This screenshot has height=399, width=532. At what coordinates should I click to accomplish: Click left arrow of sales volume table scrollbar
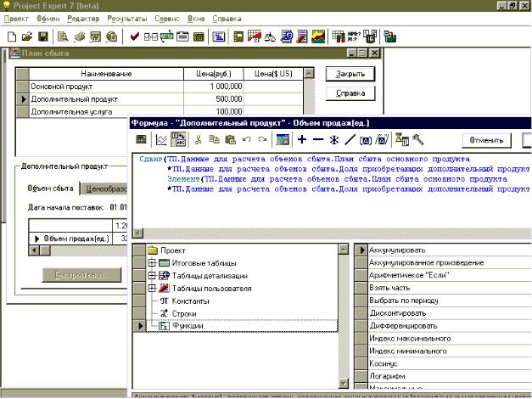34,250
